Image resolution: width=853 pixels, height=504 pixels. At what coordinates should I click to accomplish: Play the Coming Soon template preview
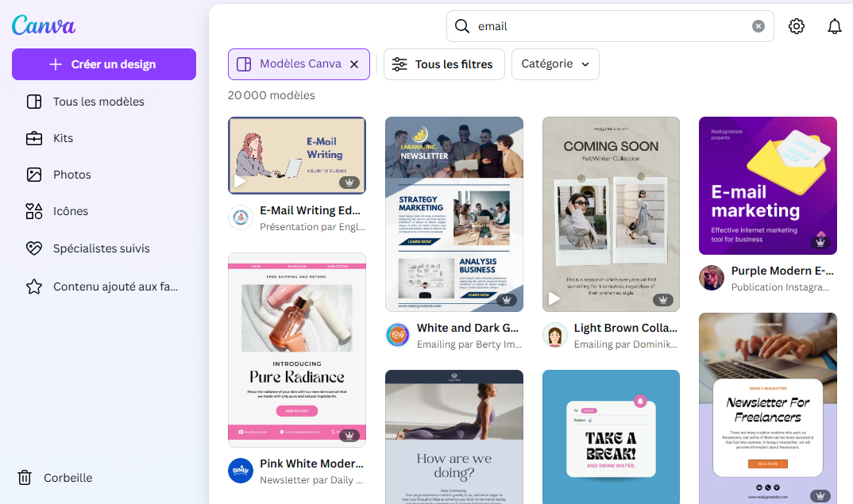point(554,298)
